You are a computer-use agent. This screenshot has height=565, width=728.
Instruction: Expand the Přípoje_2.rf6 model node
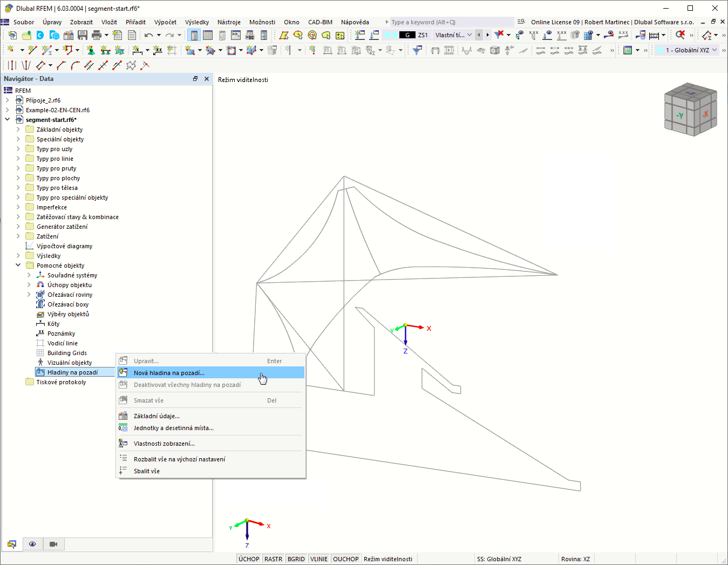8,100
